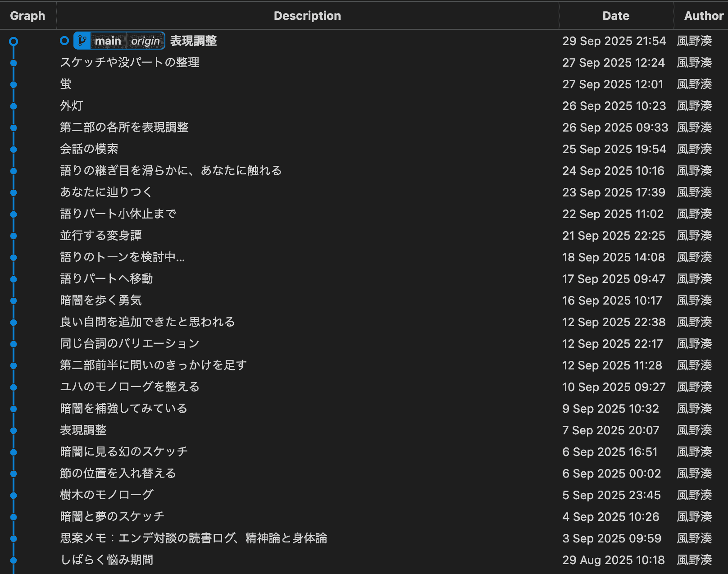
Task: Click the origin remote label
Action: [x=145, y=41]
